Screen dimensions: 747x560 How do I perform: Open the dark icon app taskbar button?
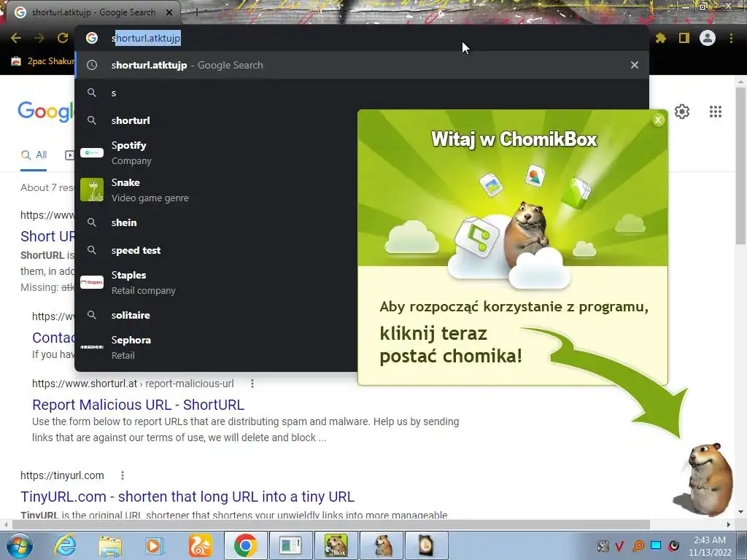(426, 545)
